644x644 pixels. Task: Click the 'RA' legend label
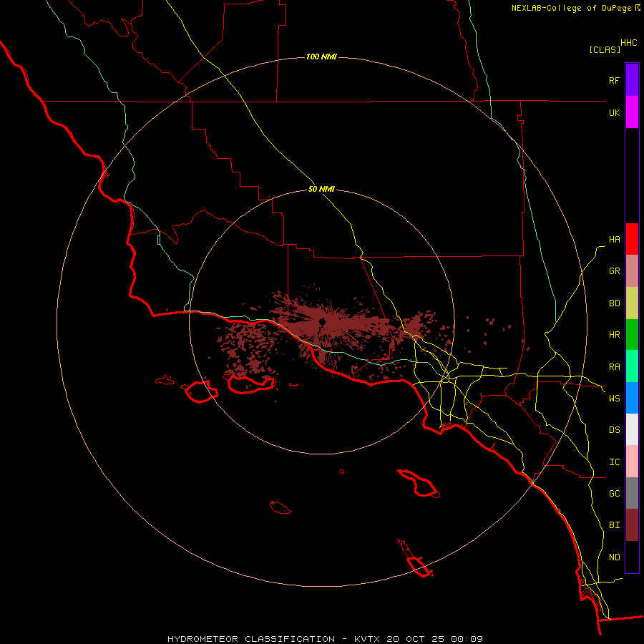614,367
